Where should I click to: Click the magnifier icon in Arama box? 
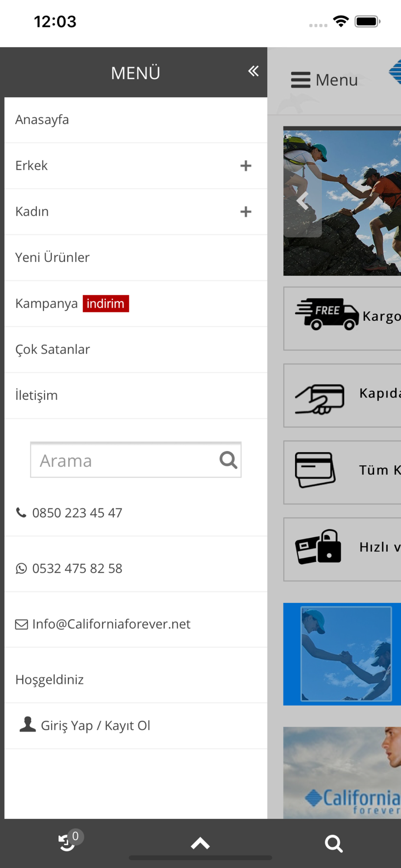pyautogui.click(x=228, y=460)
